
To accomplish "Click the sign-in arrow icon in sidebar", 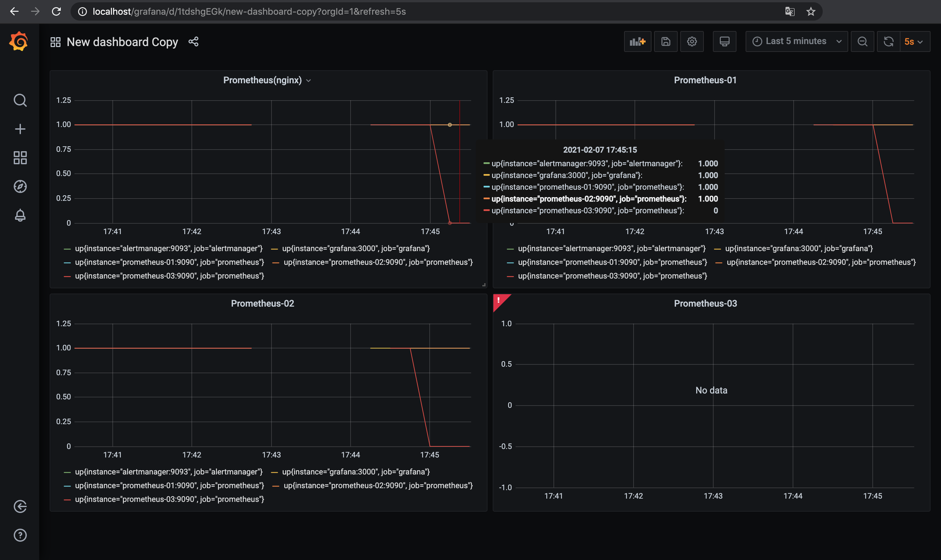I will [x=20, y=506].
